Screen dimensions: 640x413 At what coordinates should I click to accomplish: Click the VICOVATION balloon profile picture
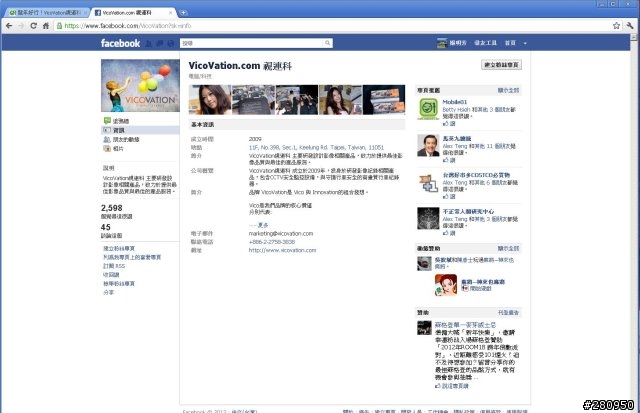click(x=140, y=86)
